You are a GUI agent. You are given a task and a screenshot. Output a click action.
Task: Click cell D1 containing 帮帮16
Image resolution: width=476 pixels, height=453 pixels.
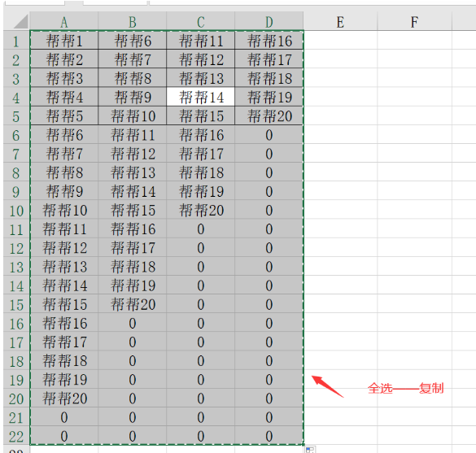(269, 41)
